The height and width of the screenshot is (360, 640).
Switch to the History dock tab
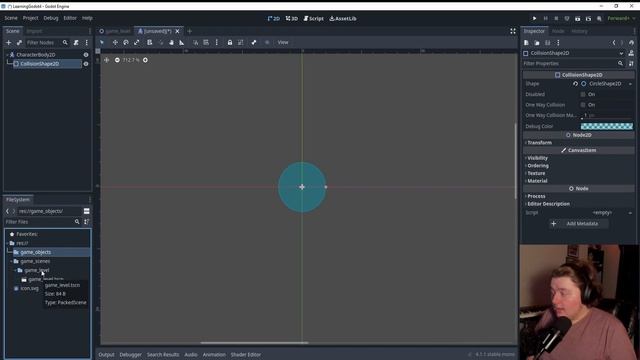click(579, 31)
